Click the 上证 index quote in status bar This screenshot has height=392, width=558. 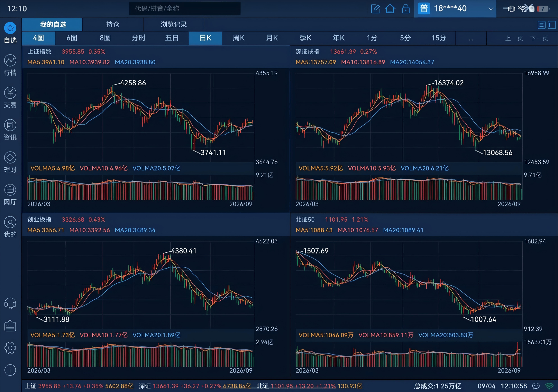pyautogui.click(x=79, y=386)
